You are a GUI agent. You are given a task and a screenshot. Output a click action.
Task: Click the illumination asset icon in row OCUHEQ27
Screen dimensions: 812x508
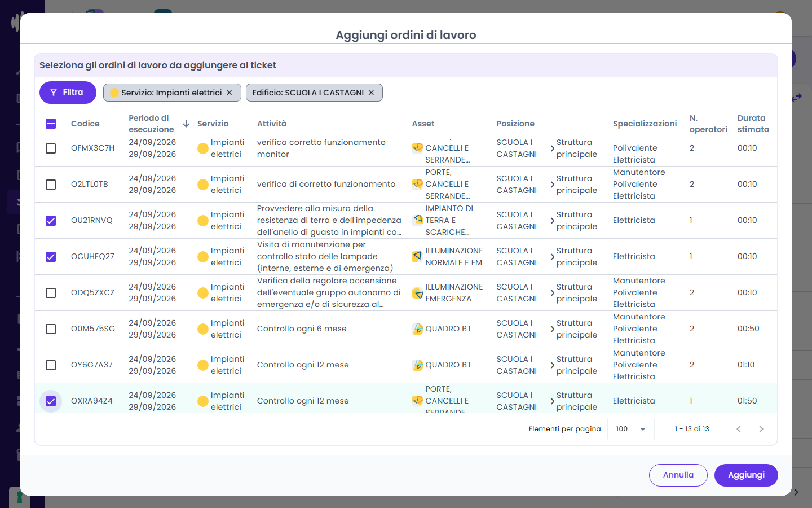tap(417, 256)
